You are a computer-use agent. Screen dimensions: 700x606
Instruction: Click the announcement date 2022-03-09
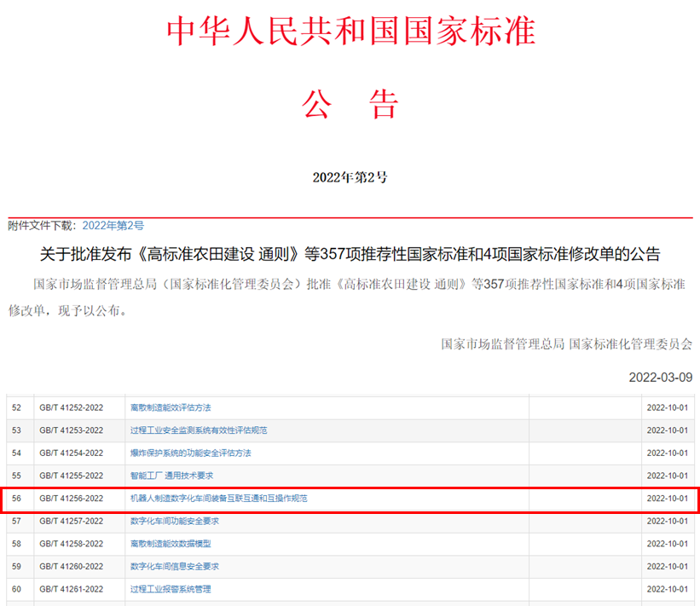click(661, 377)
